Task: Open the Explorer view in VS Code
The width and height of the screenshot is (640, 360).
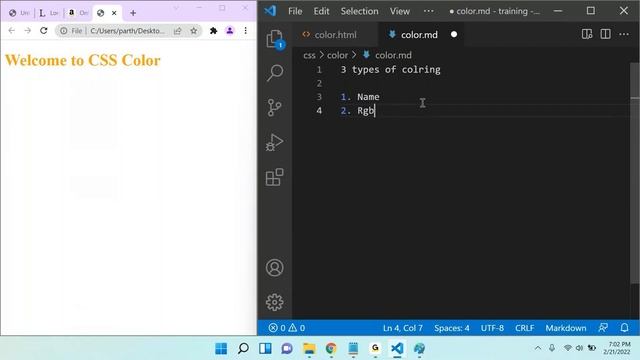Action: (x=274, y=39)
